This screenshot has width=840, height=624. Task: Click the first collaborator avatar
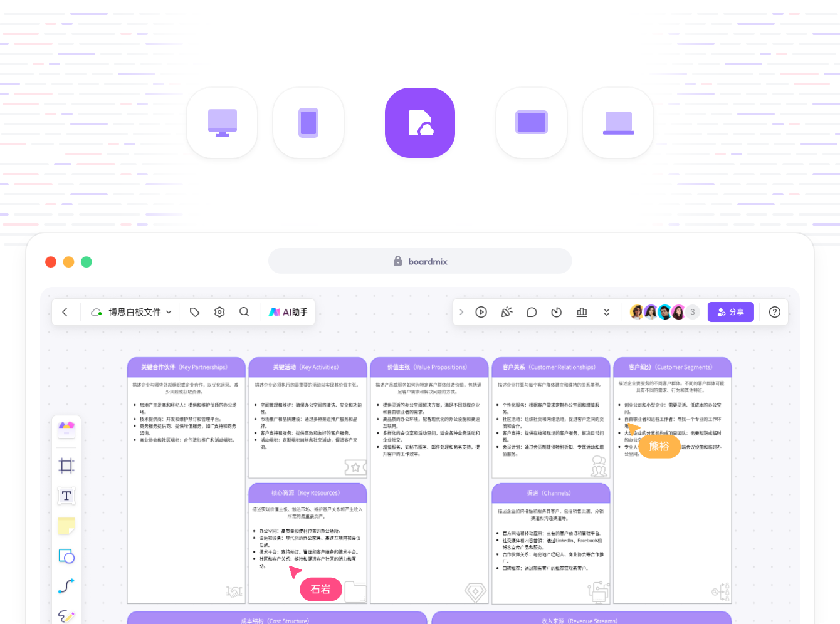tap(637, 312)
